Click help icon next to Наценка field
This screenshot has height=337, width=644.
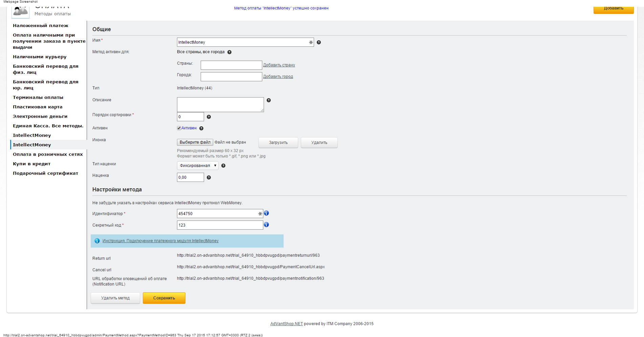(x=209, y=177)
